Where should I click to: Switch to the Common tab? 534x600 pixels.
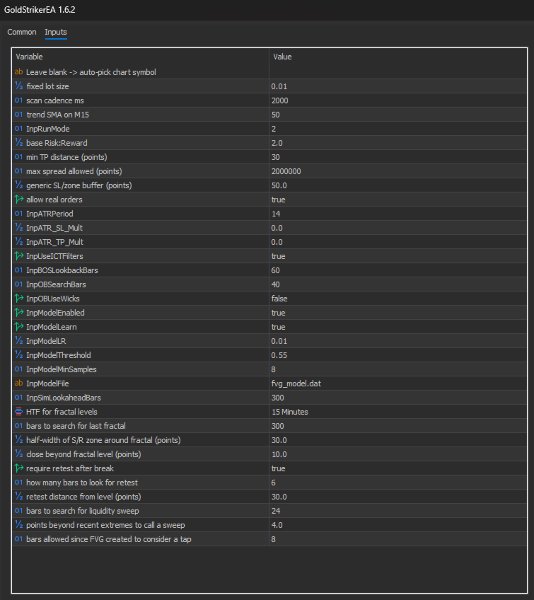pyautogui.click(x=22, y=32)
